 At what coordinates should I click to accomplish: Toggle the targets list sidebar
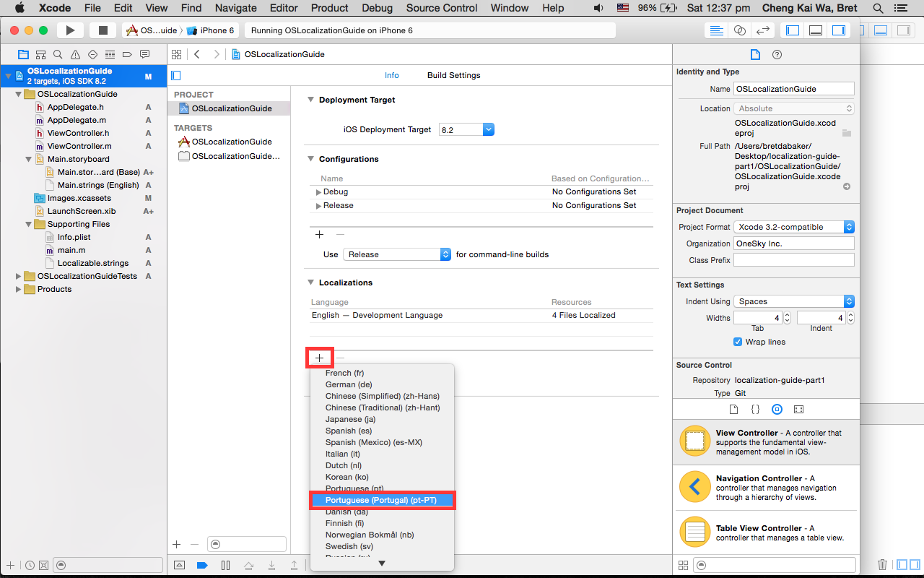point(175,75)
